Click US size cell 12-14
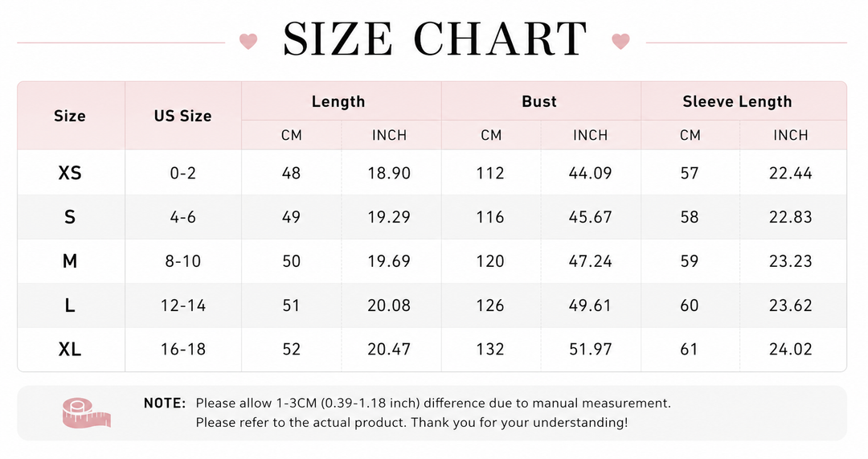The width and height of the screenshot is (868, 459). 183,305
